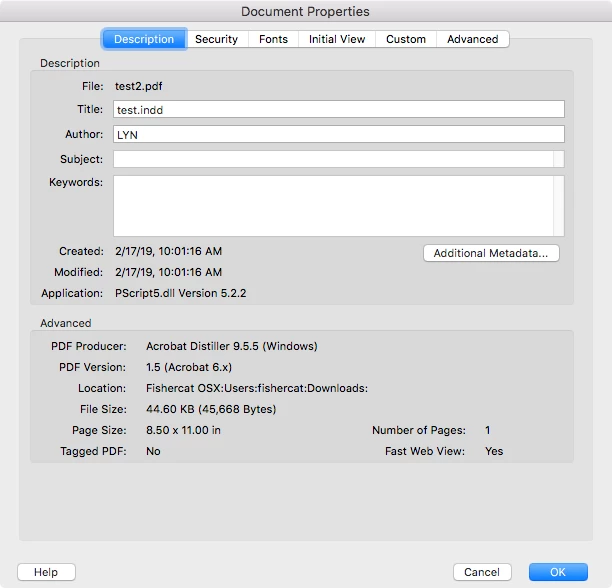Cancel the Document Properties dialog
Image resolution: width=612 pixels, height=588 pixels.
pos(482,572)
